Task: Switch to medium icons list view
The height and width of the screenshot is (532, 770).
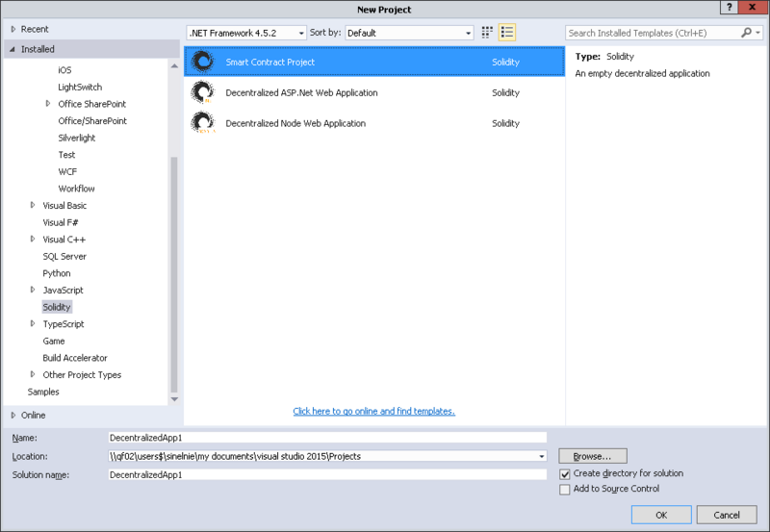Action: click(507, 33)
